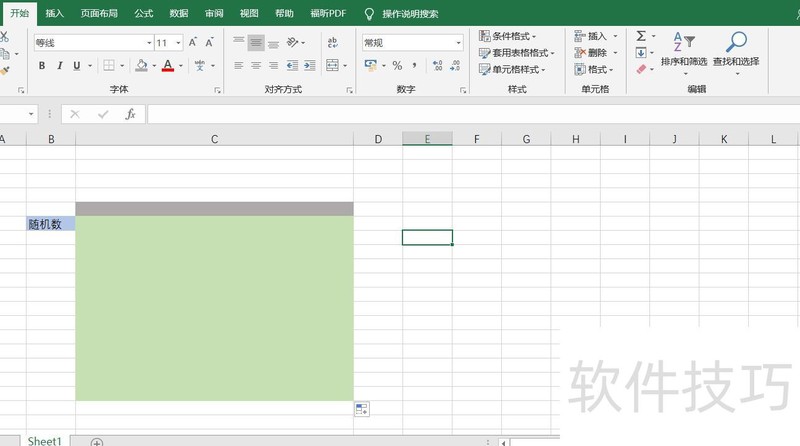Toggle underline formatting
The width and height of the screenshot is (800, 446).
pos(77,65)
